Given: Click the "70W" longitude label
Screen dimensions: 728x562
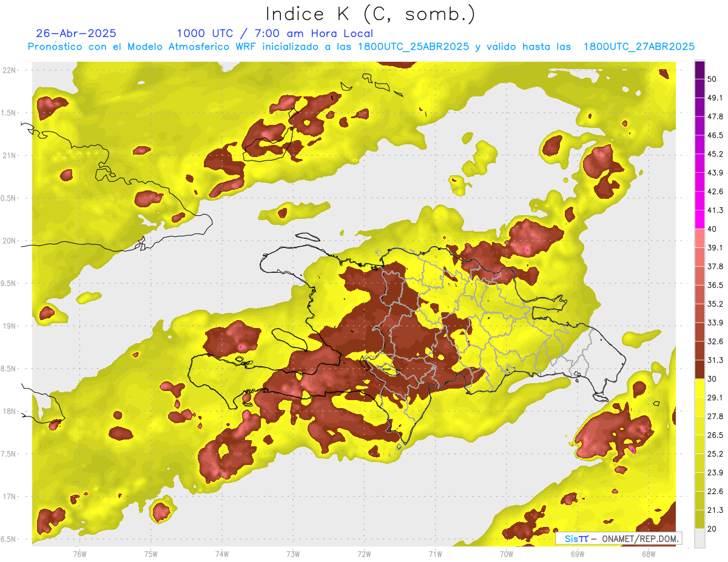Looking at the screenshot, I should pyautogui.click(x=507, y=554).
